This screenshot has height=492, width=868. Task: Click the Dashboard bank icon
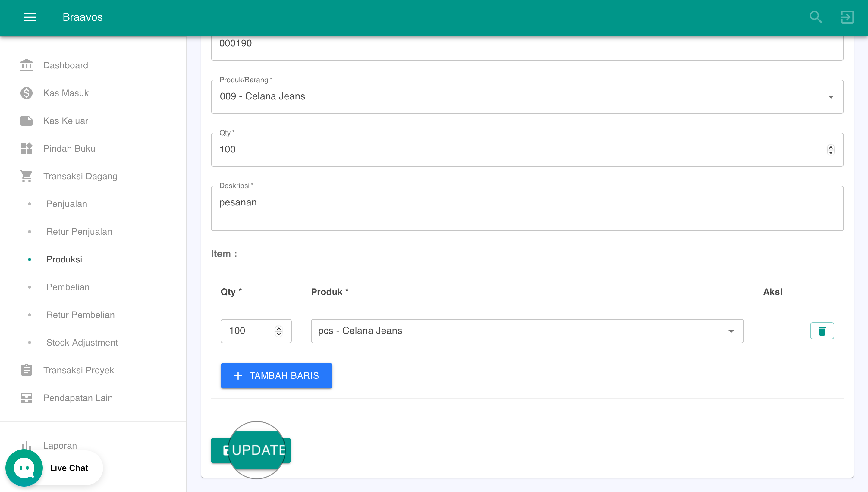click(26, 65)
